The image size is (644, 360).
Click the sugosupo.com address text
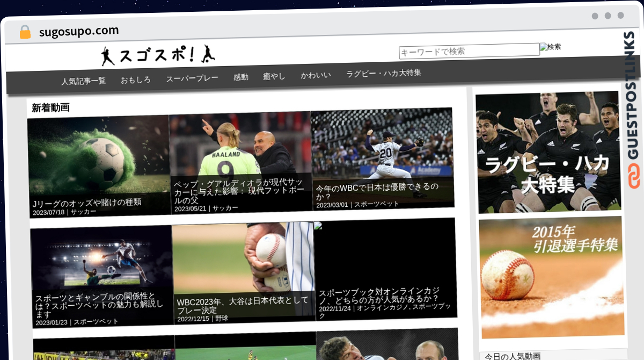79,31
